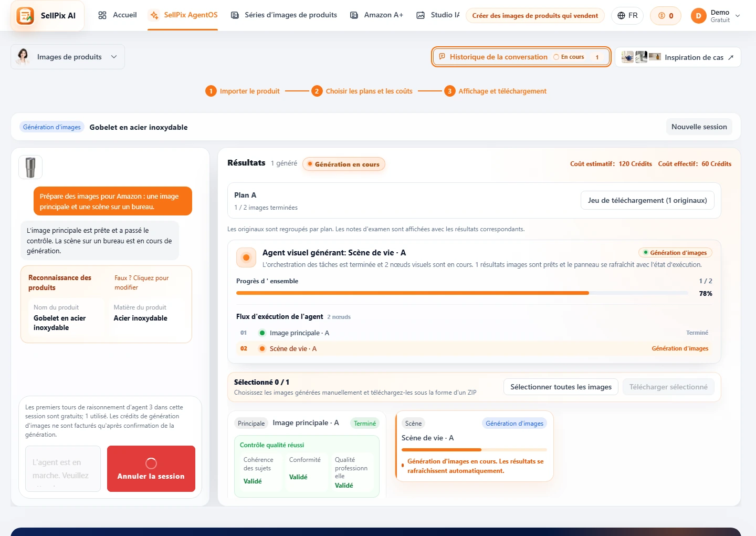Click 'Créer des images de produits qui vendent'
This screenshot has height=536, width=756.
coord(535,16)
